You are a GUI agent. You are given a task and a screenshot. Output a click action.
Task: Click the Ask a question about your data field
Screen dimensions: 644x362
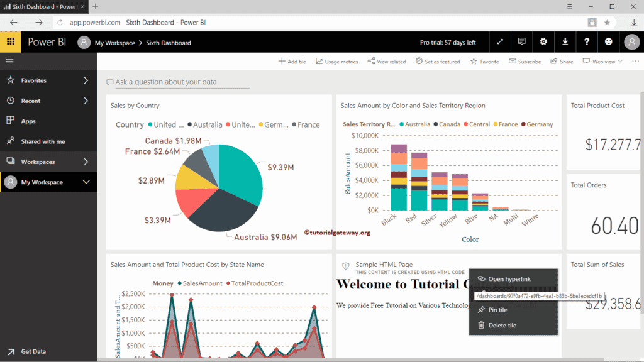(176, 82)
